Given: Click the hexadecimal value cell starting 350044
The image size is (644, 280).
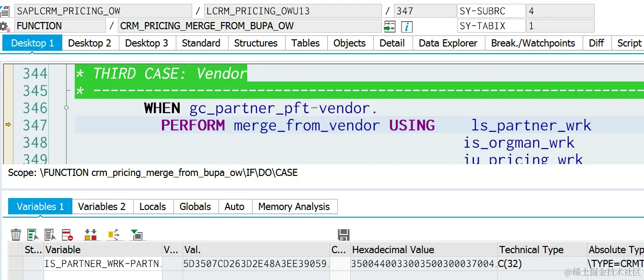Looking at the screenshot, I should pos(424,264).
